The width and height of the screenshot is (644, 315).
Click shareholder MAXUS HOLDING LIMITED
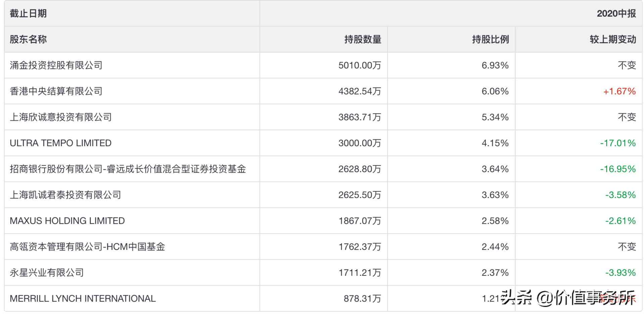[x=67, y=221]
